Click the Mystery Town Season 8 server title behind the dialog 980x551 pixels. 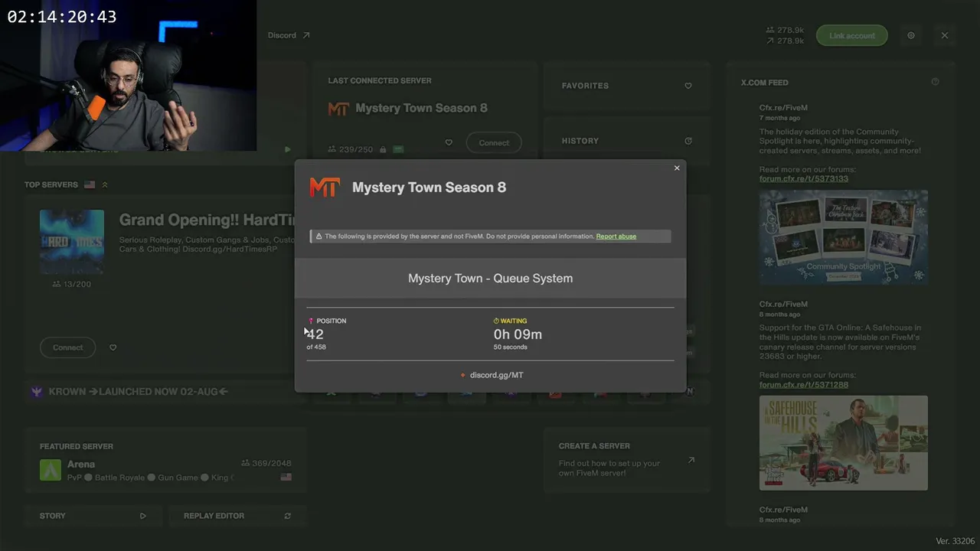point(421,108)
